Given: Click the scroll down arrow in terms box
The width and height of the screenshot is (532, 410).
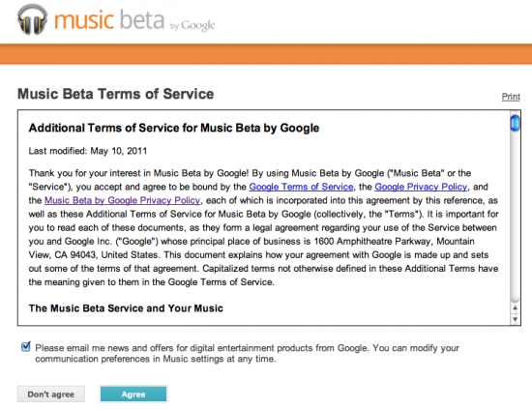Looking at the screenshot, I should (x=515, y=319).
